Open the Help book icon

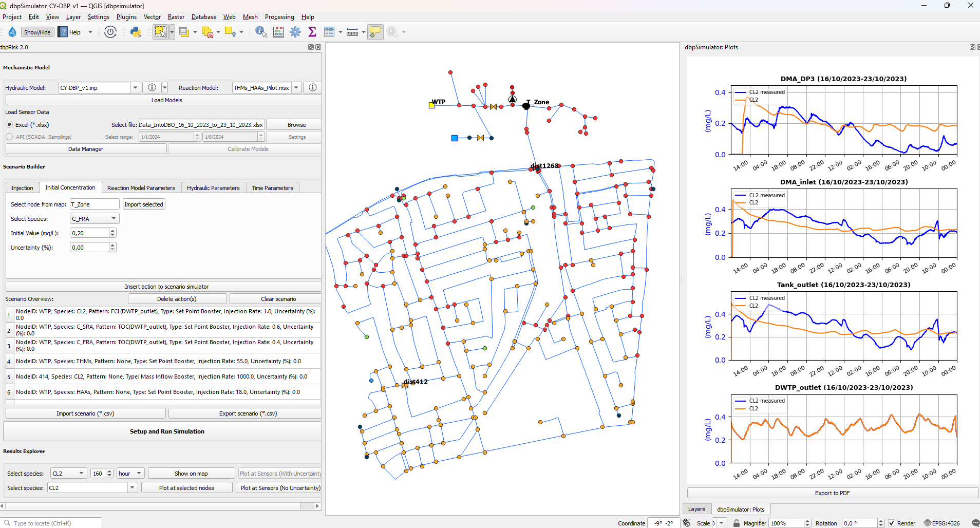pos(63,32)
